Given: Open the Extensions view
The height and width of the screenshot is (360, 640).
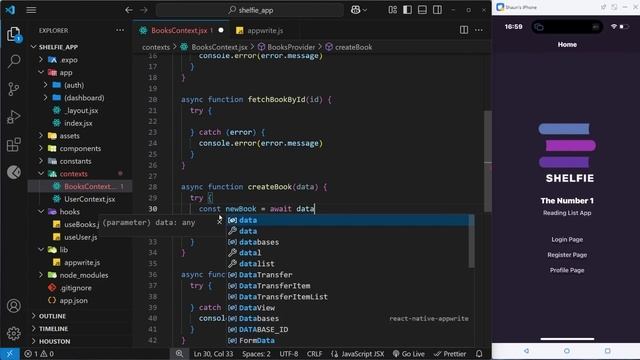Looking at the screenshot, I should pos(13,144).
